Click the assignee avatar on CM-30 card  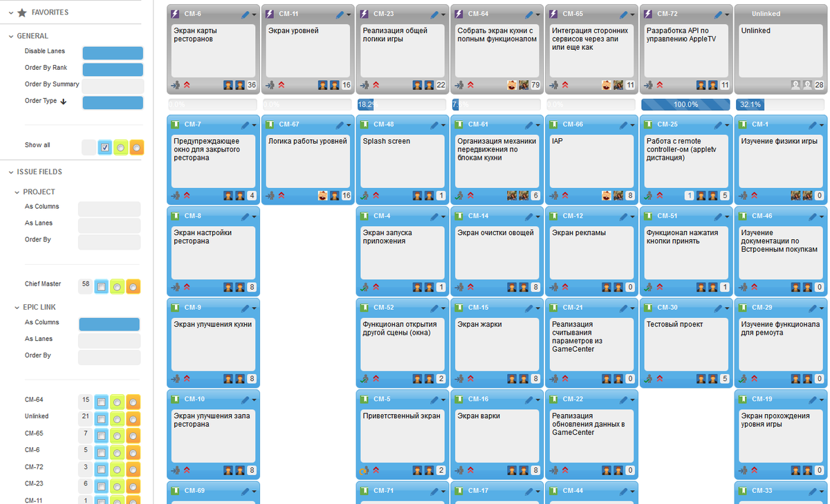(x=701, y=379)
